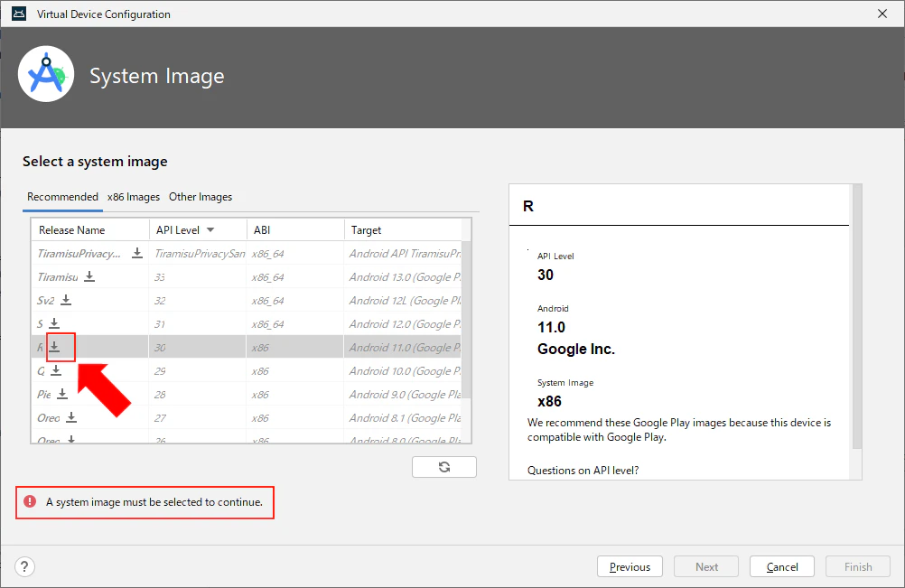Click the Pie release name

[x=44, y=395]
